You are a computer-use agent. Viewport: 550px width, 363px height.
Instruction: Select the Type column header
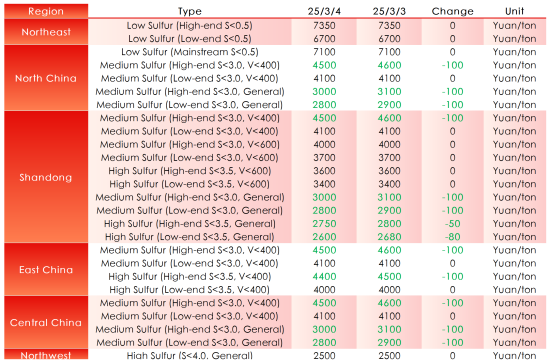pos(189,11)
